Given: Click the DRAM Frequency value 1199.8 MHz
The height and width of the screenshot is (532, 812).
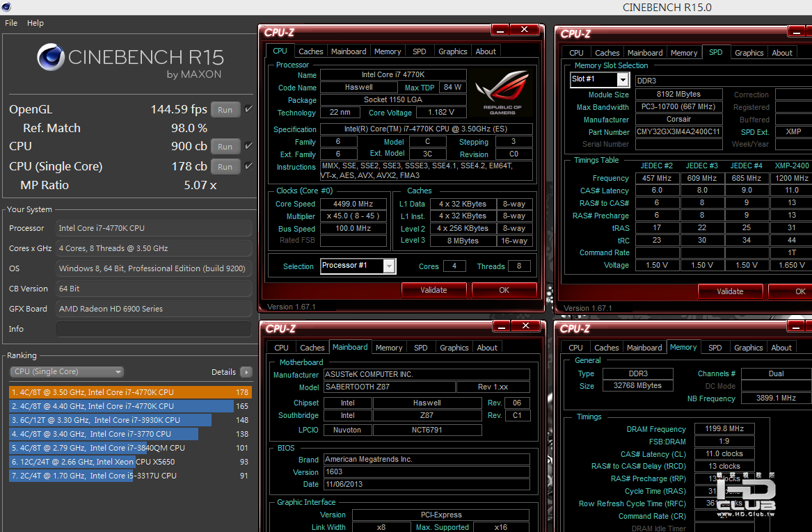Looking at the screenshot, I should tap(724, 428).
